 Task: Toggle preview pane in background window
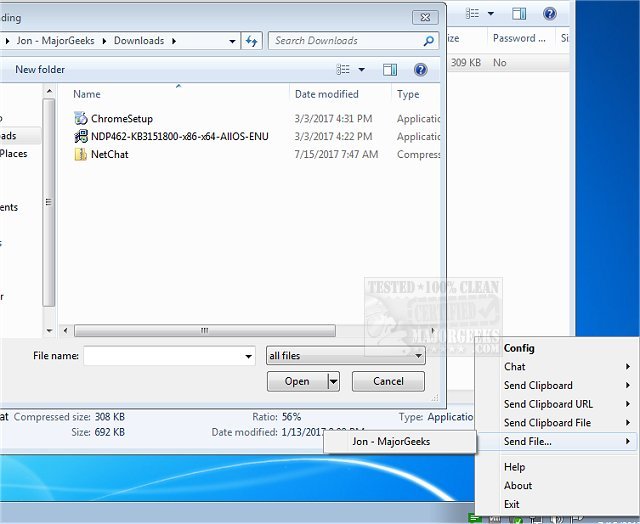pyautogui.click(x=519, y=13)
